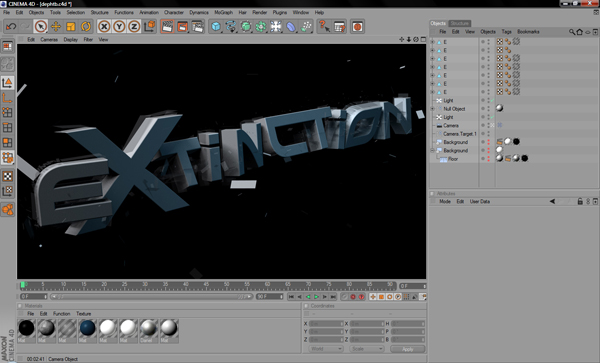
Task: Select the Texture mode checkerboard icon
Action: tap(8, 176)
